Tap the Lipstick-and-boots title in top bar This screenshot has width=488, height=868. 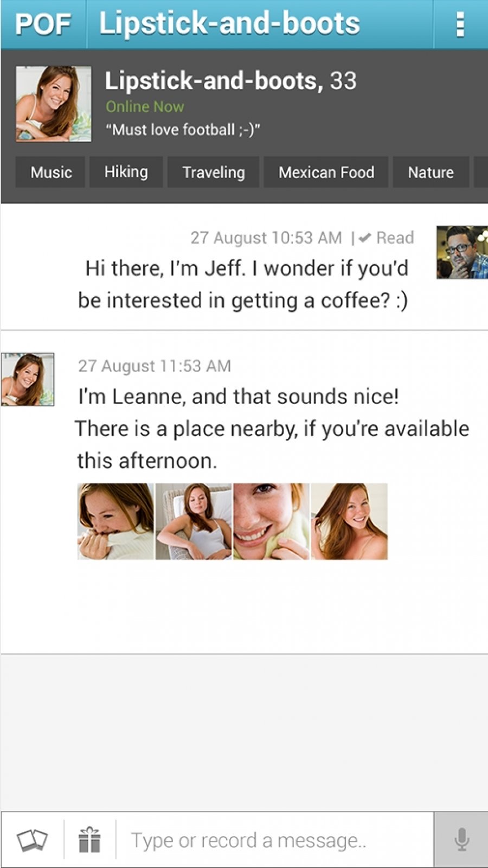(x=229, y=24)
